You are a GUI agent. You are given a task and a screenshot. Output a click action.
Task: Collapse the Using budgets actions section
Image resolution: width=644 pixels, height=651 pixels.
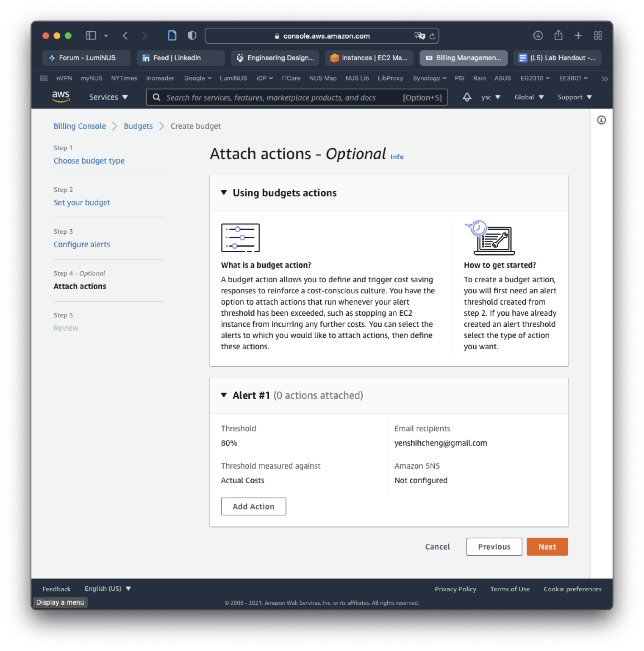224,193
